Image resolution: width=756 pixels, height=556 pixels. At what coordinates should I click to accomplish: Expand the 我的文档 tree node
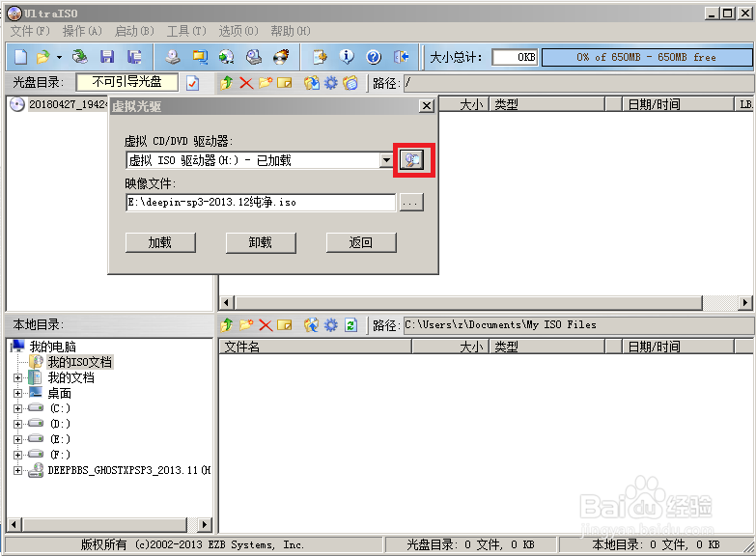[x=17, y=377]
